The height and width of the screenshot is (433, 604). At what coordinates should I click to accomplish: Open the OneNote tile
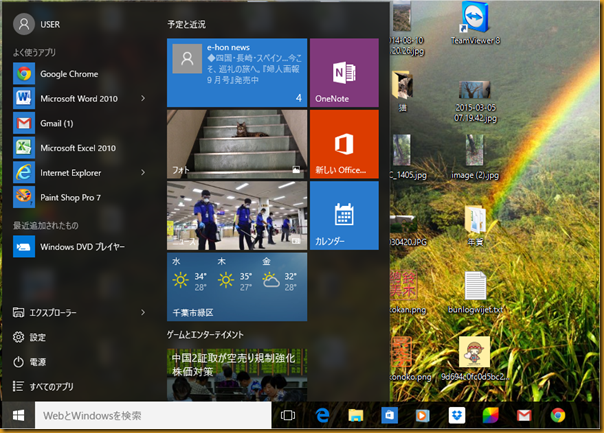(344, 72)
